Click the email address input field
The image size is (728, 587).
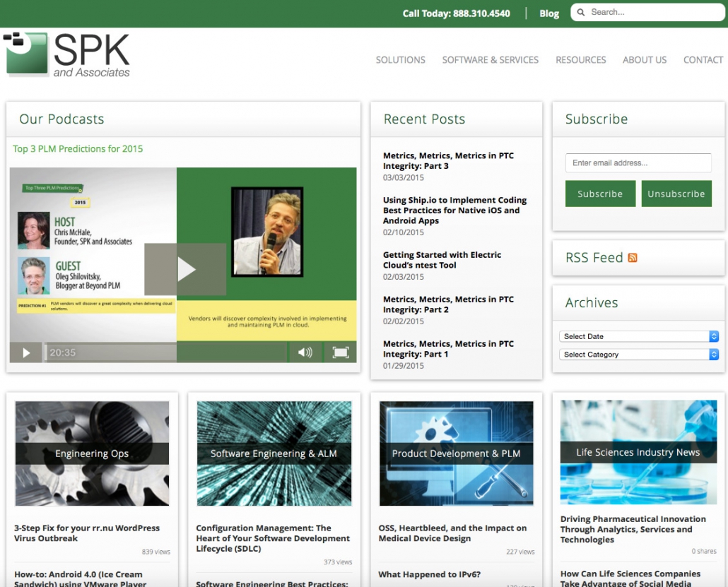pos(638,162)
